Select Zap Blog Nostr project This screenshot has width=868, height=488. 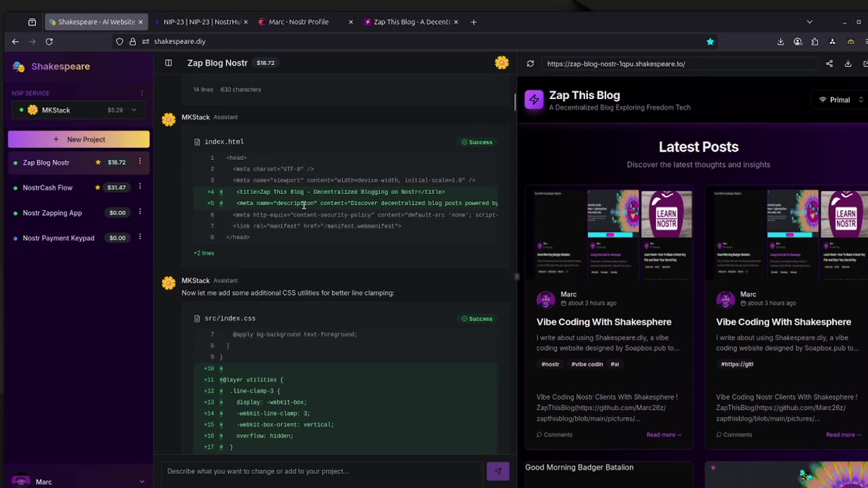(46, 163)
